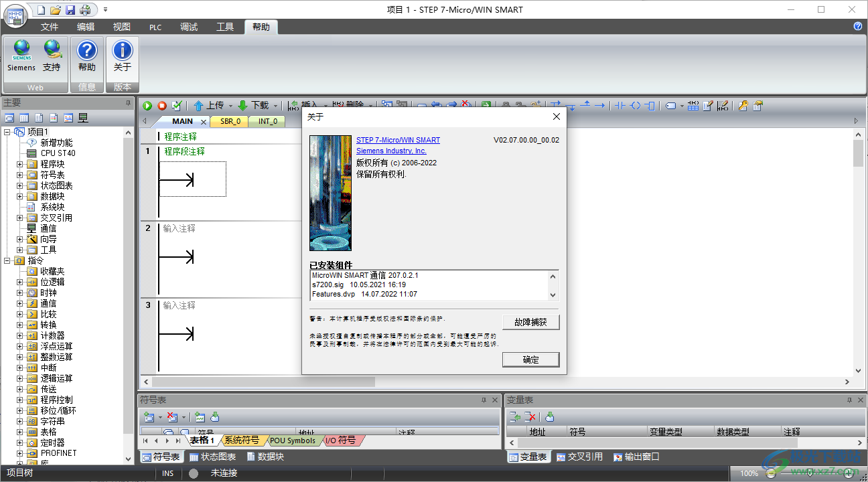
Task: Switch to 系统符号 symbol table tab
Action: (241, 440)
